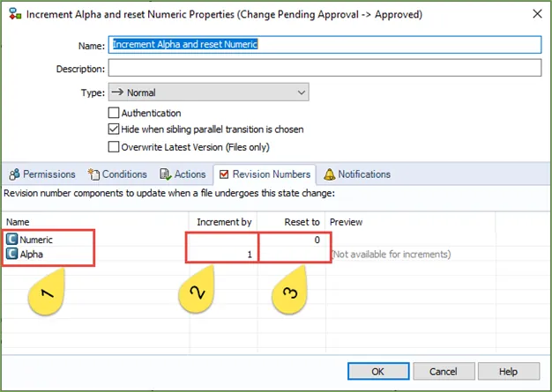Click the Reset to cell for Numeric
The width and height of the screenshot is (552, 392).
click(291, 240)
